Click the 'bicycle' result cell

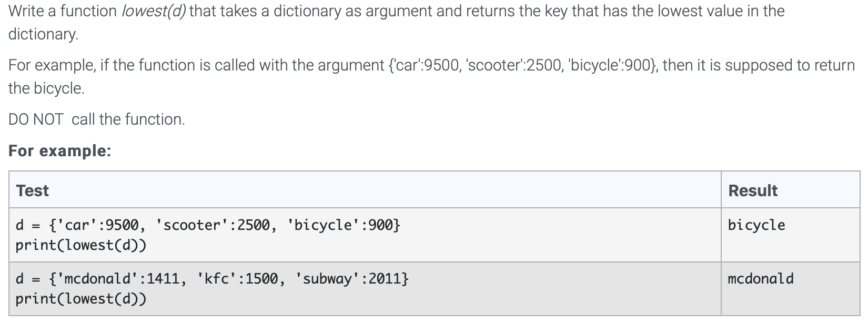[x=756, y=225]
